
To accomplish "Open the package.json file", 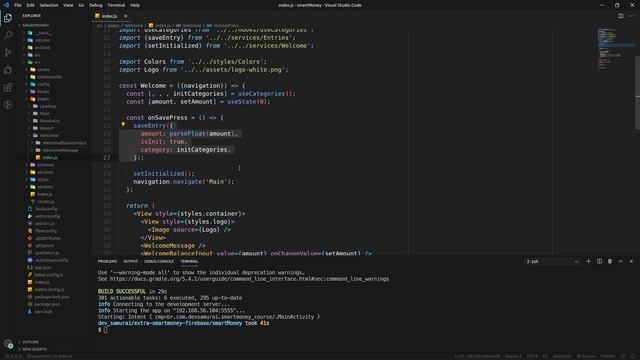I will pos(47,304).
